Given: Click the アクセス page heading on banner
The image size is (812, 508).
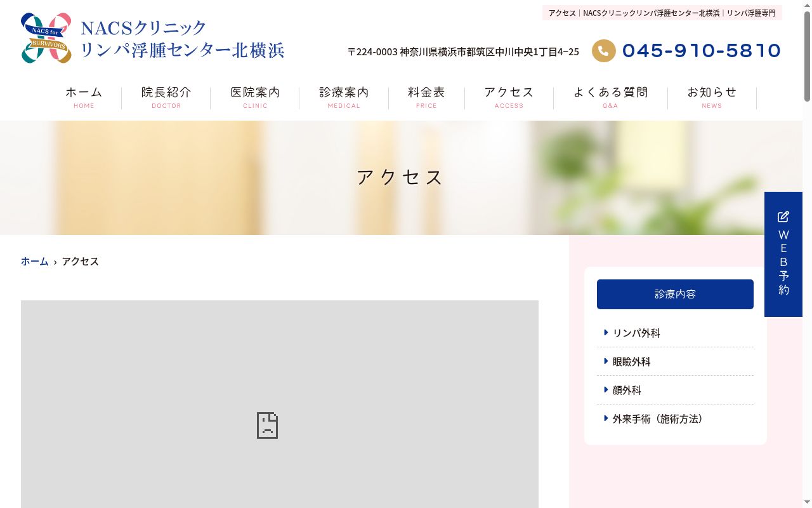Looking at the screenshot, I should [400, 177].
